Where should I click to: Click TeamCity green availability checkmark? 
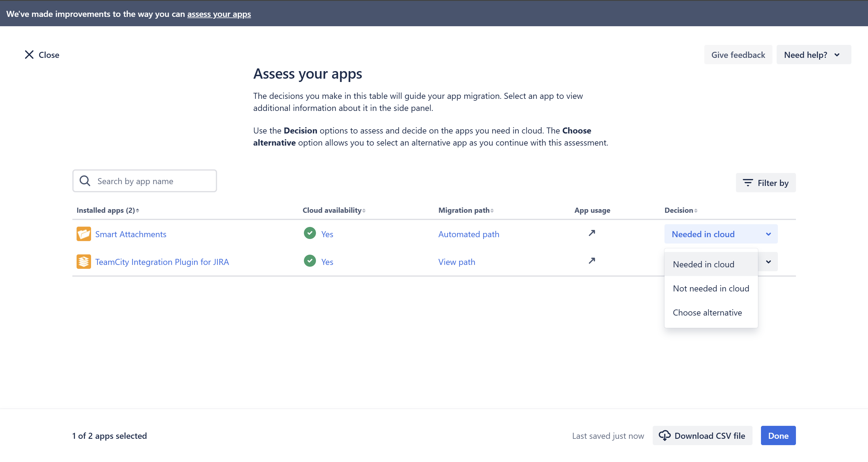click(310, 261)
